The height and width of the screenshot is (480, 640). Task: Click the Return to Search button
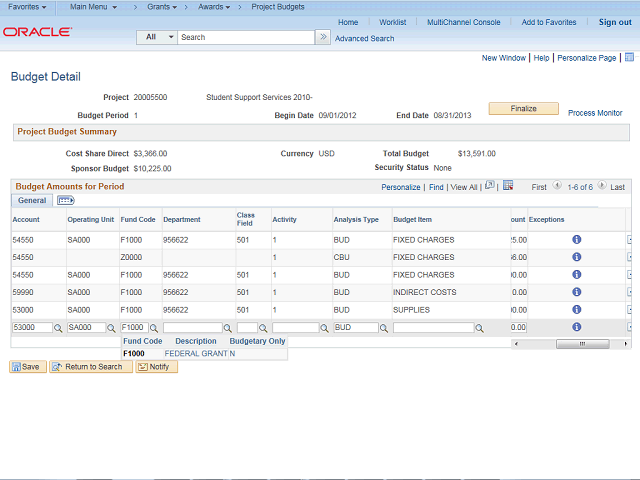tap(89, 367)
